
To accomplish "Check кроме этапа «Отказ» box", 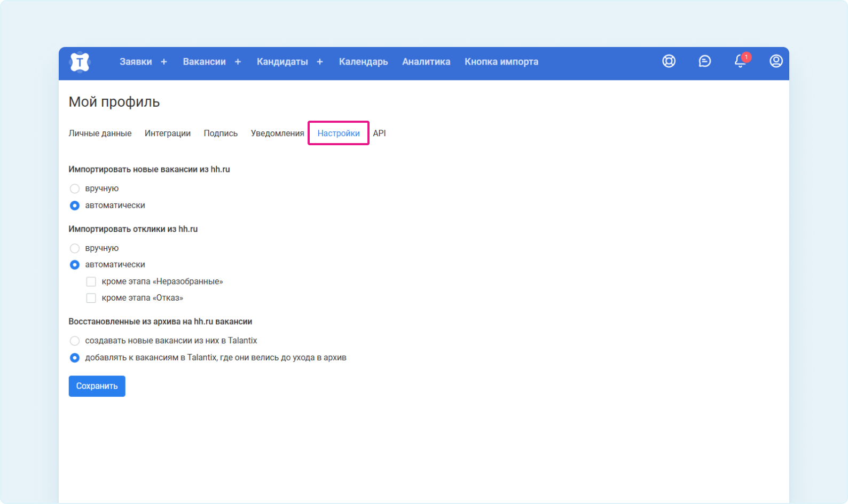I will (91, 298).
